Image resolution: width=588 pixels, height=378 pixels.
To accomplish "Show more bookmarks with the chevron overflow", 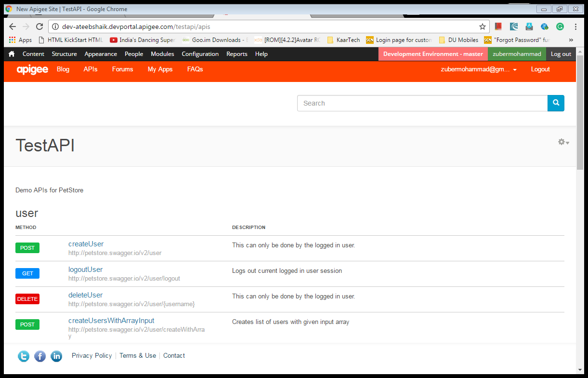I will 571,40.
